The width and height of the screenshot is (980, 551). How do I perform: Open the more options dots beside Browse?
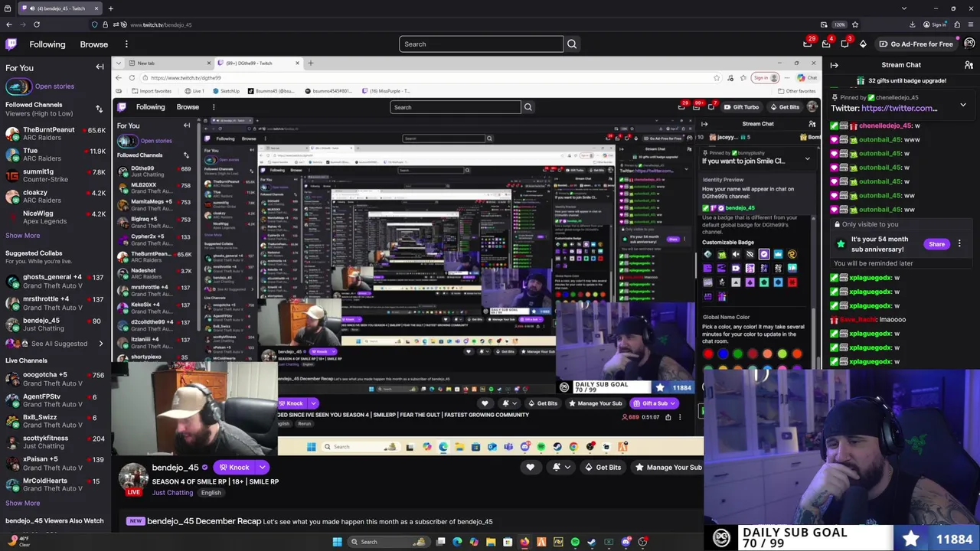click(126, 44)
